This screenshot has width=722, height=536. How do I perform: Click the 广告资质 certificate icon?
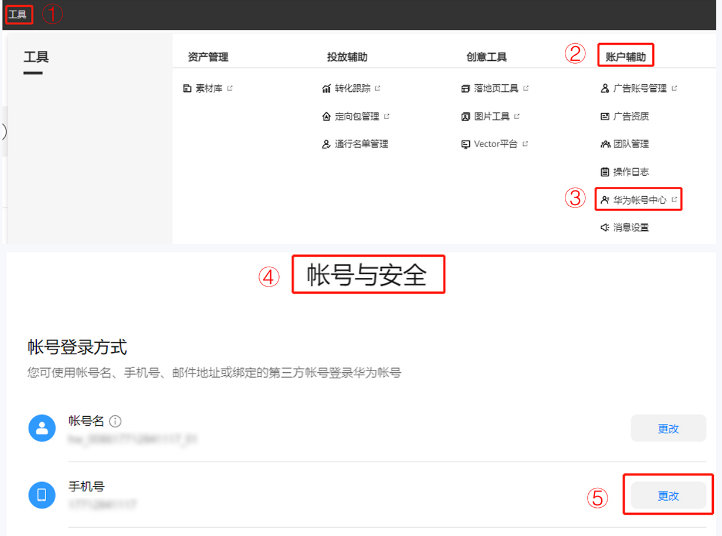coord(605,117)
